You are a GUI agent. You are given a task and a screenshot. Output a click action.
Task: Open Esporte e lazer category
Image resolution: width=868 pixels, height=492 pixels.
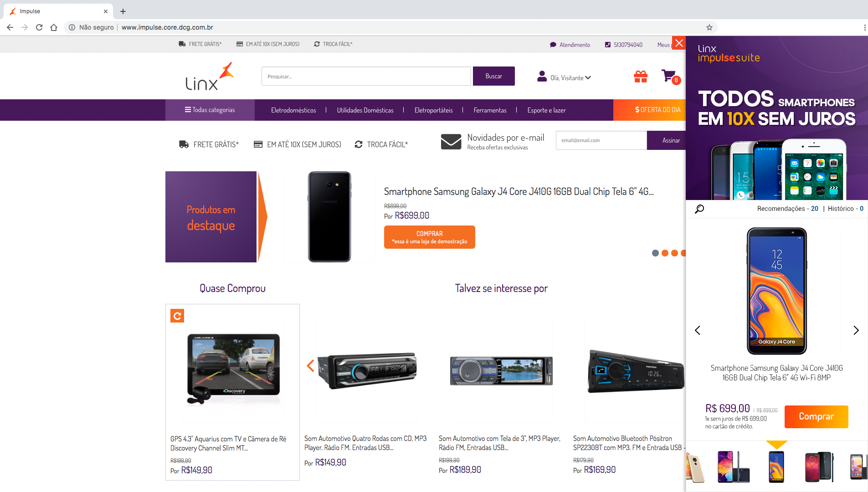click(546, 110)
